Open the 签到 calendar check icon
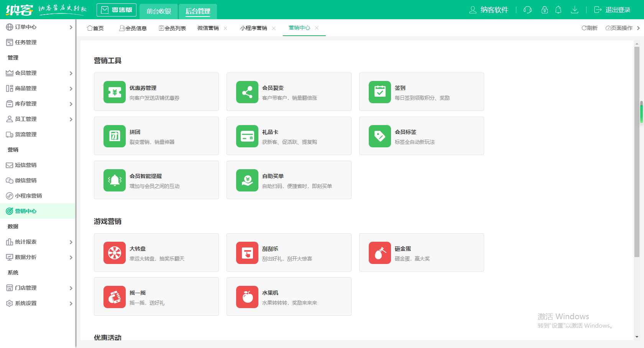The width and height of the screenshot is (644, 348). (380, 92)
